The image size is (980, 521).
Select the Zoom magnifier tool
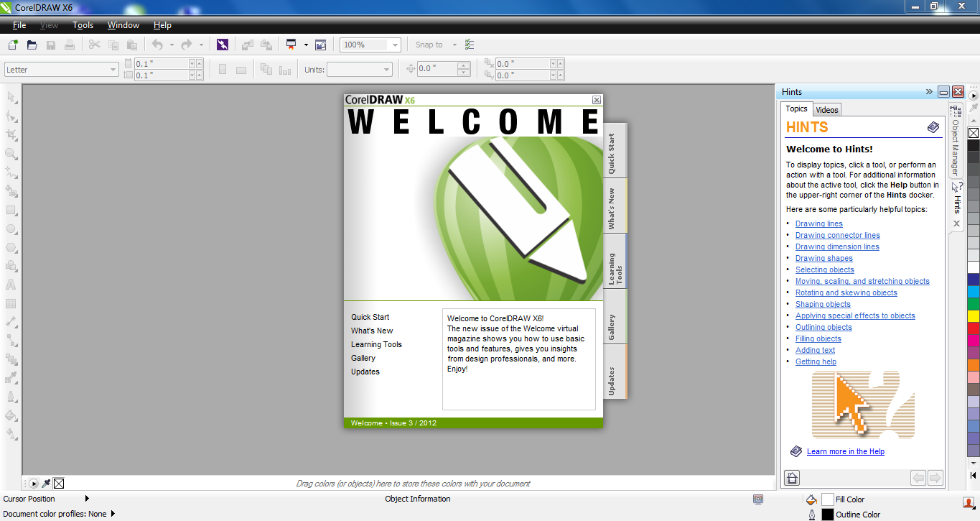(x=11, y=153)
